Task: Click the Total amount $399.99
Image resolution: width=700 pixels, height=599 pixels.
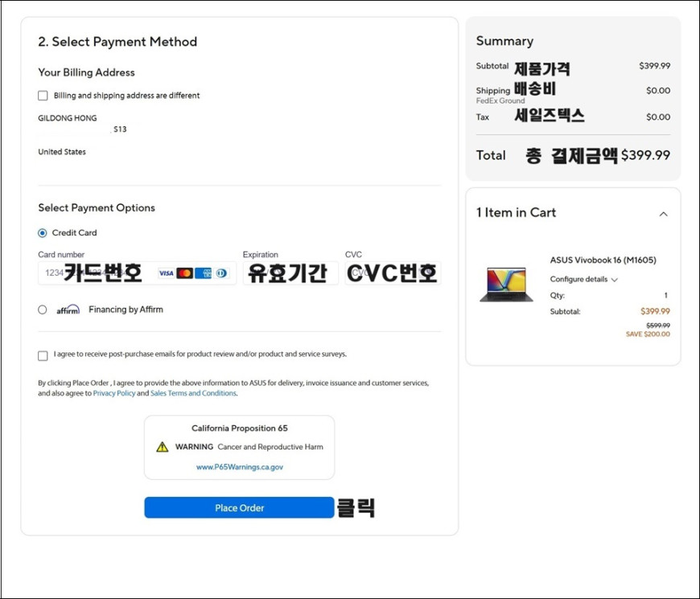Action: 645,155
